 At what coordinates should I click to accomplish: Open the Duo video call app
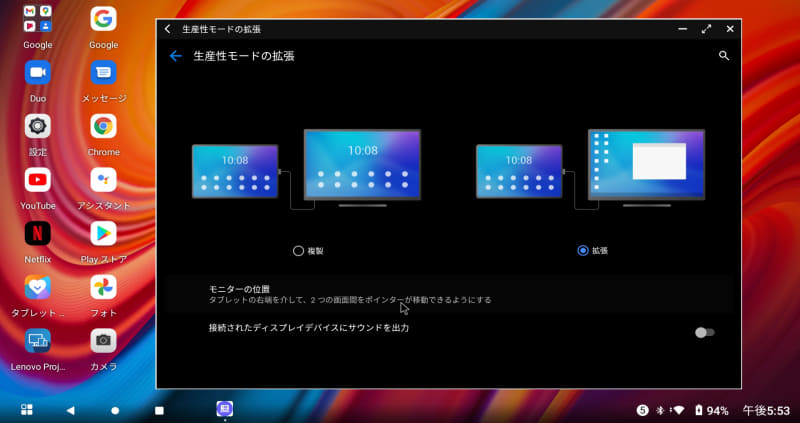(38, 72)
